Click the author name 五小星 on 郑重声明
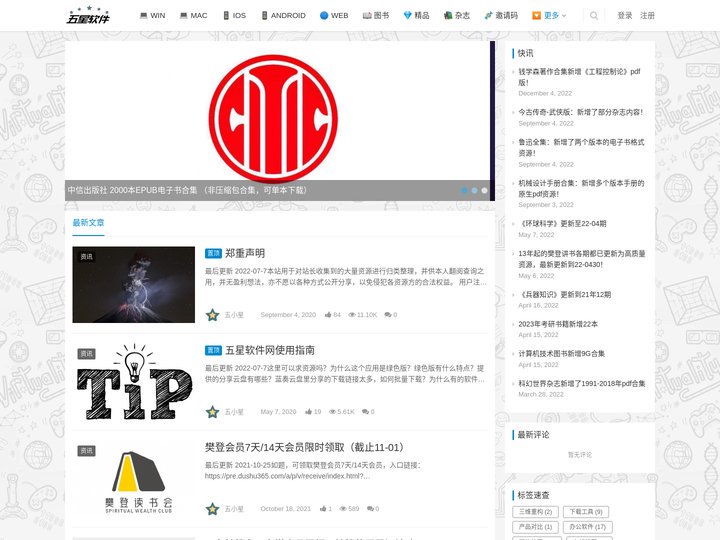 click(234, 315)
